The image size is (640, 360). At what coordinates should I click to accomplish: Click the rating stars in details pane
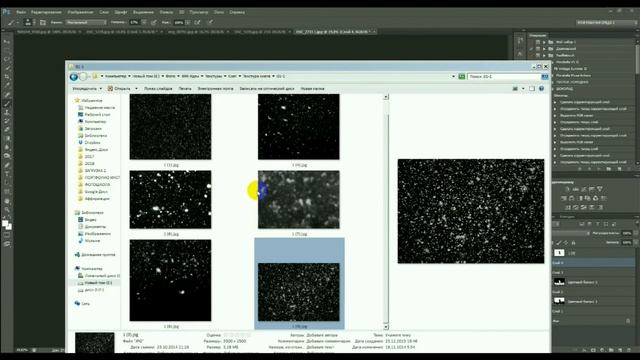[x=238, y=335]
